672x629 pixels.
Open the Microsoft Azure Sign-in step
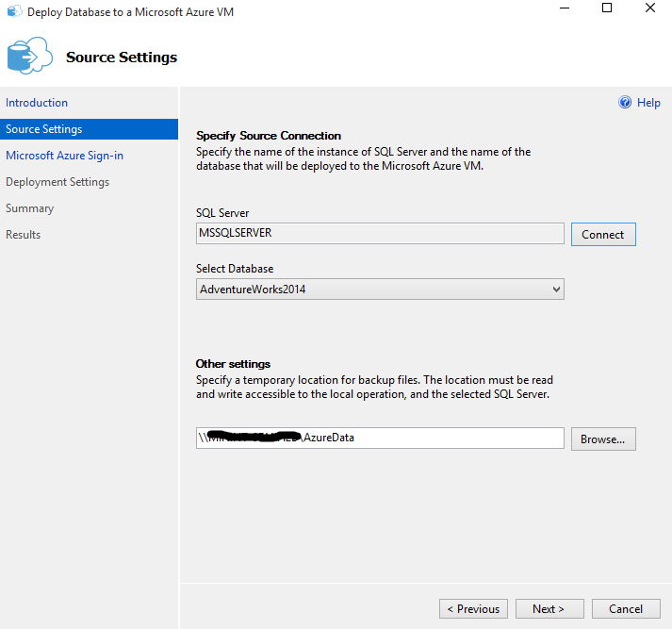(x=64, y=156)
